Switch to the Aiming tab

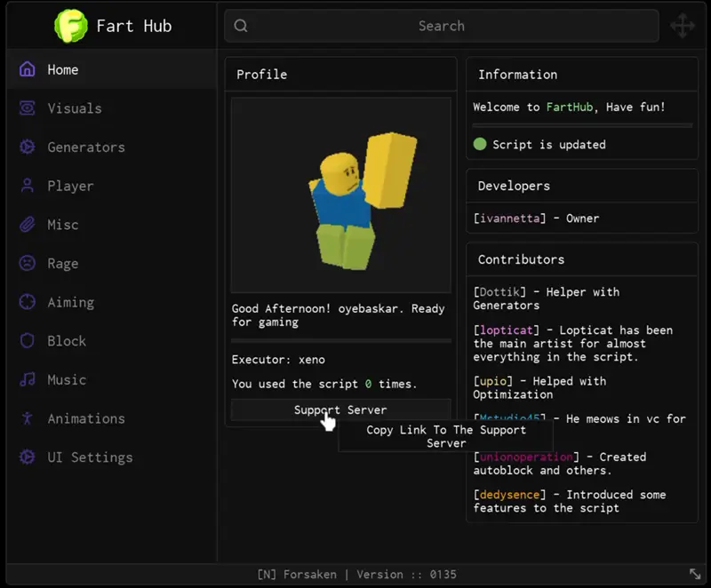click(x=112, y=302)
